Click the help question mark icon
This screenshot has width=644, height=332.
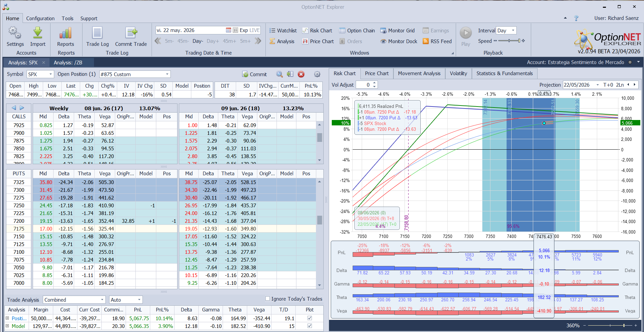(576, 18)
